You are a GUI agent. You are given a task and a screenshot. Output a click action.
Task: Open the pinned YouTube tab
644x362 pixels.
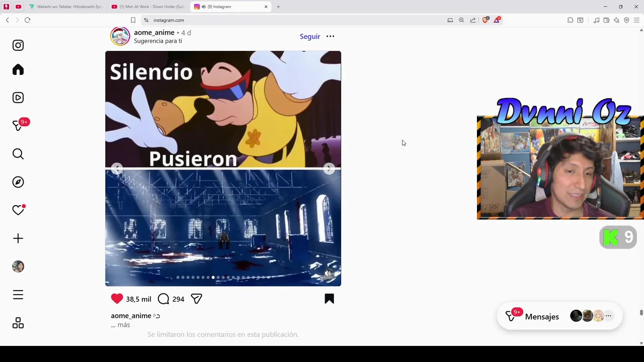point(18,7)
